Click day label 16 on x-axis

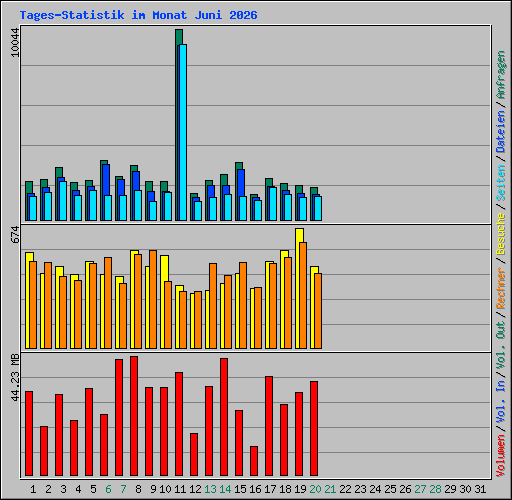(255, 489)
